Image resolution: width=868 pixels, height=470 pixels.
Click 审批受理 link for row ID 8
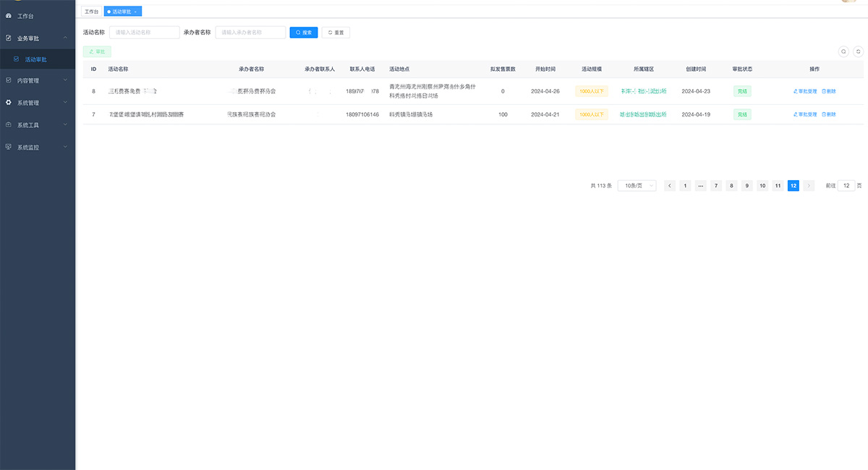805,92
